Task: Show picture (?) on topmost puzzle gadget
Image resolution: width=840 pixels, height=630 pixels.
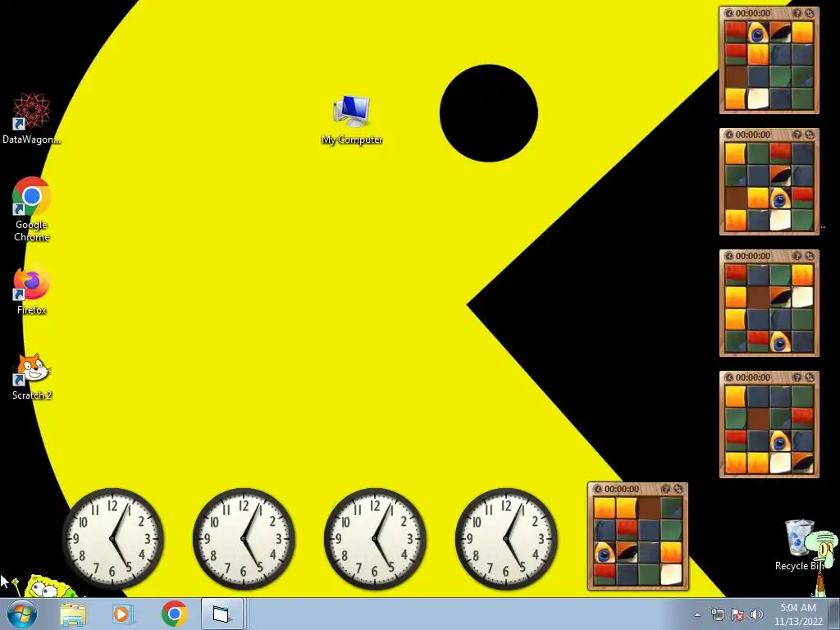Action: 797,13
